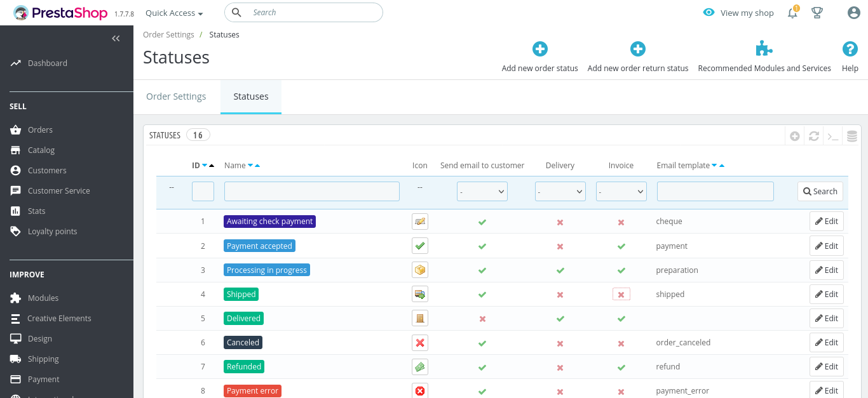Click the ID filter field
Screen dimensions: 868x398
(x=203, y=191)
